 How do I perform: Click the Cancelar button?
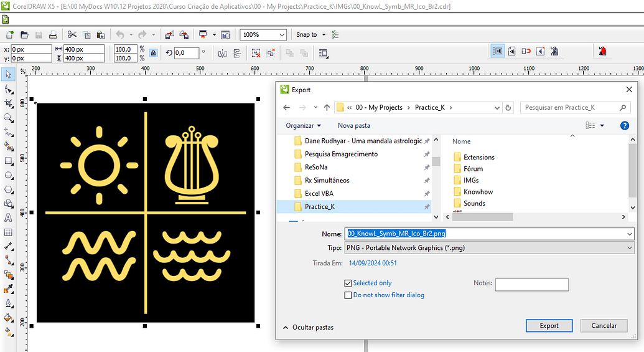pos(604,326)
